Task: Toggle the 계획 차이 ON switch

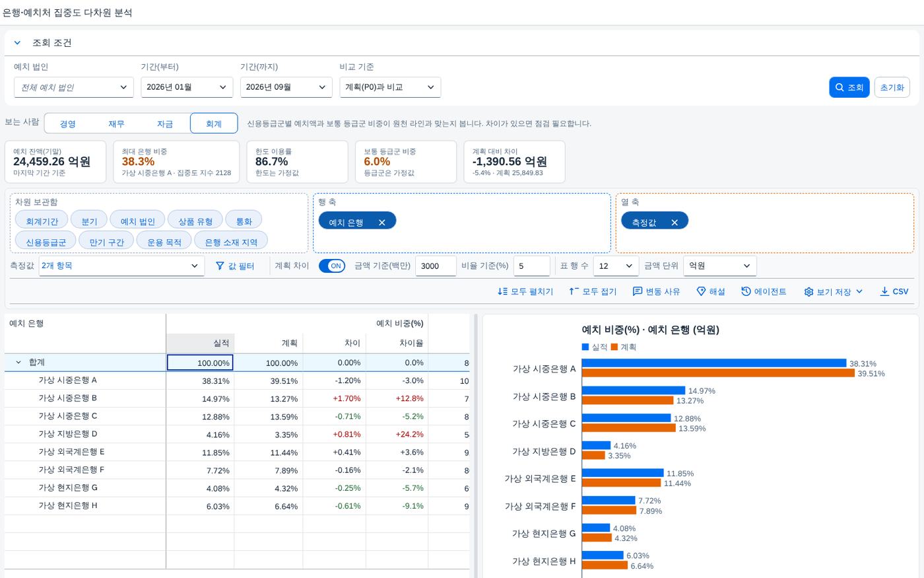Action: [x=332, y=266]
